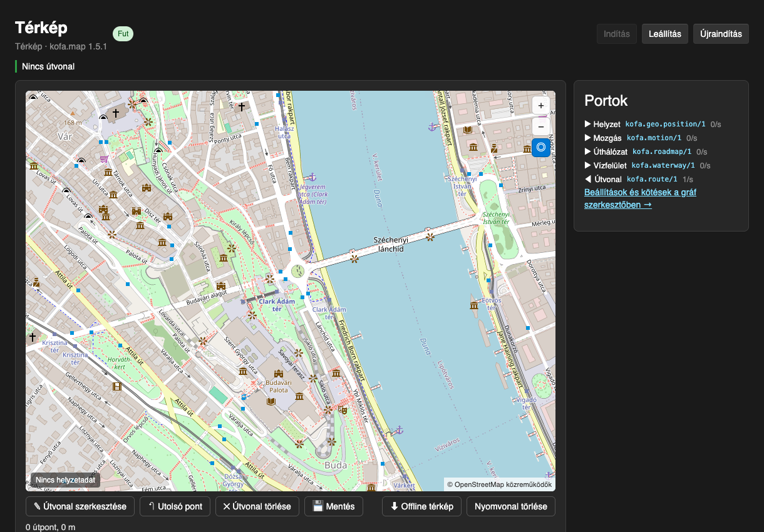Expand the Vízfelület port entry
This screenshot has width=764, height=532.
(648, 165)
